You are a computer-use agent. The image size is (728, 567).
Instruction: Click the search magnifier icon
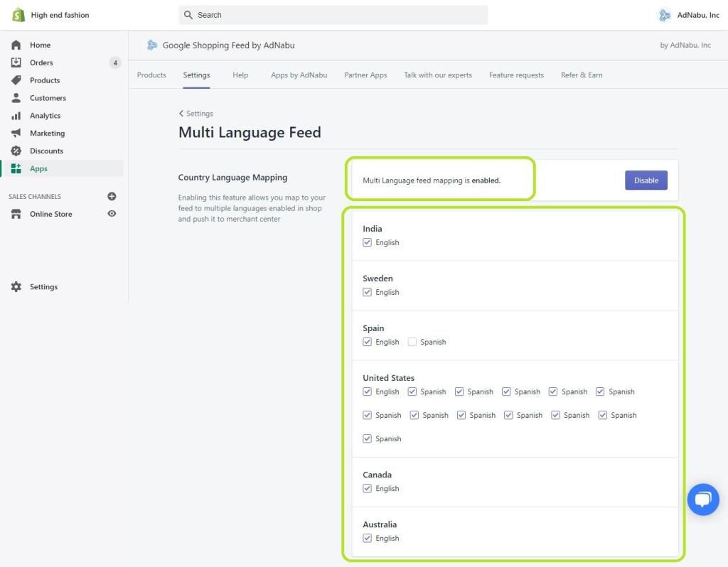188,15
